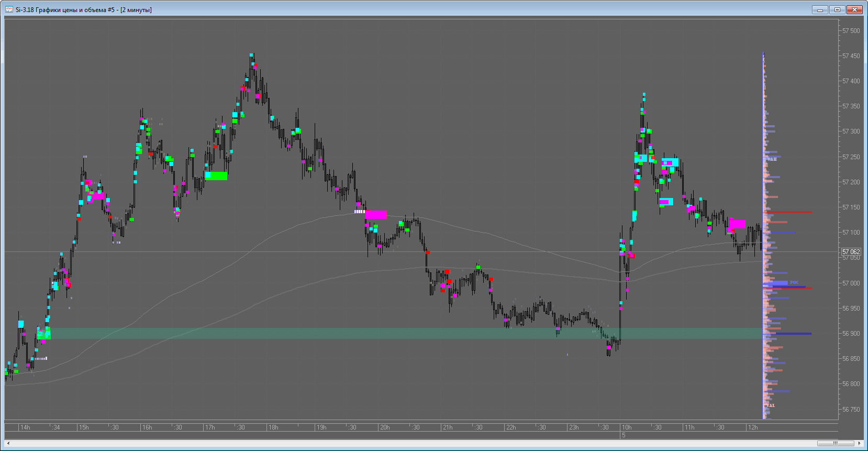
Task: Click the 57 300 price axis label
Action: pos(851,131)
